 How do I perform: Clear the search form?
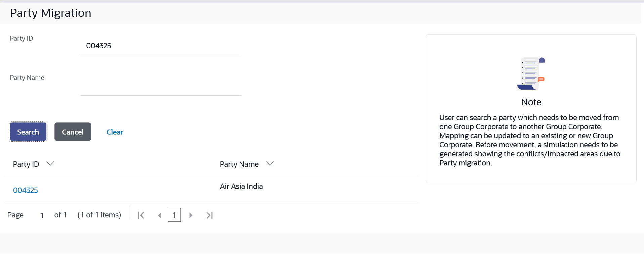[115, 132]
